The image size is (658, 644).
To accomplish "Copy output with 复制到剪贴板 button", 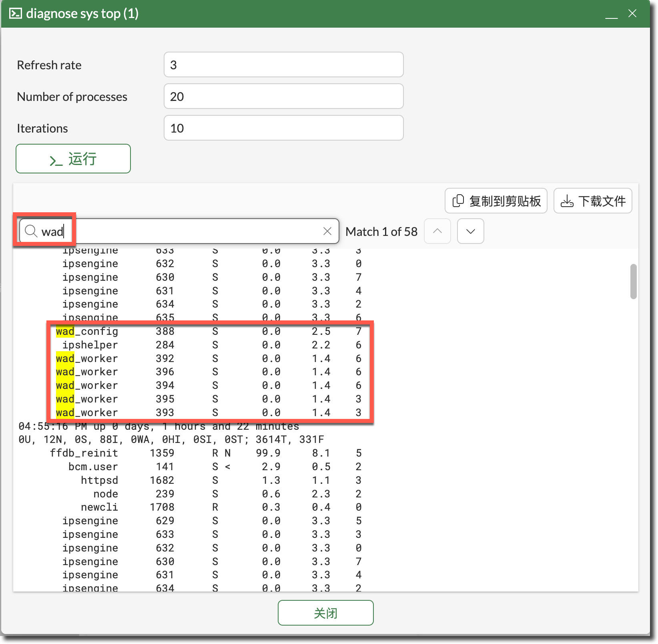I will [496, 201].
